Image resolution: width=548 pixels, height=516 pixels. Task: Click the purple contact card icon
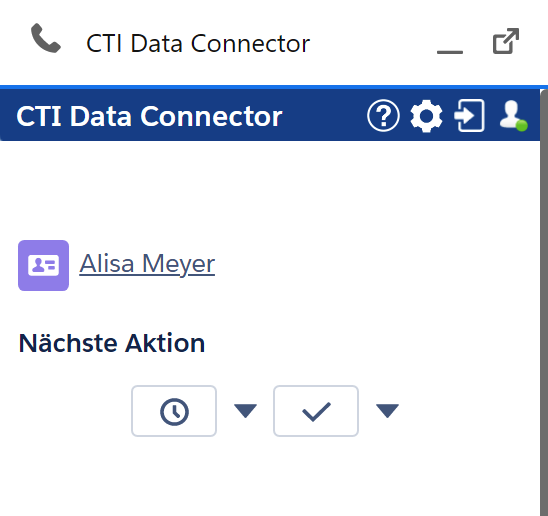[43, 265]
